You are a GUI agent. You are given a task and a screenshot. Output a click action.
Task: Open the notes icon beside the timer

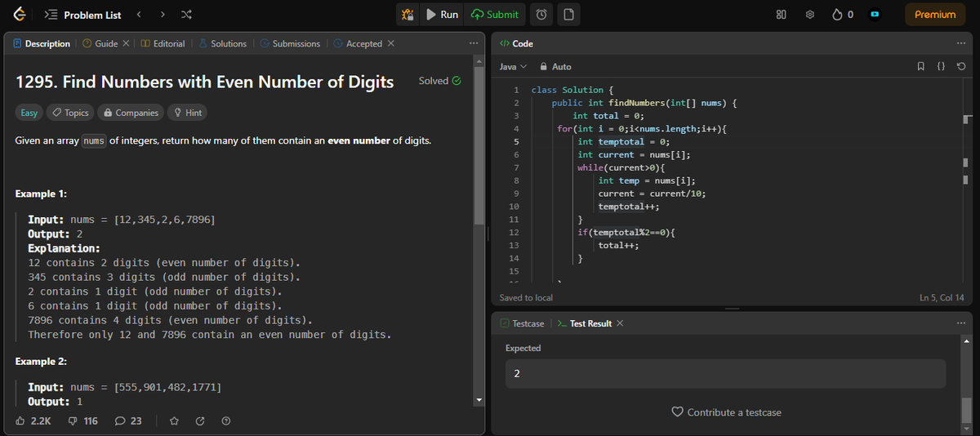568,15
